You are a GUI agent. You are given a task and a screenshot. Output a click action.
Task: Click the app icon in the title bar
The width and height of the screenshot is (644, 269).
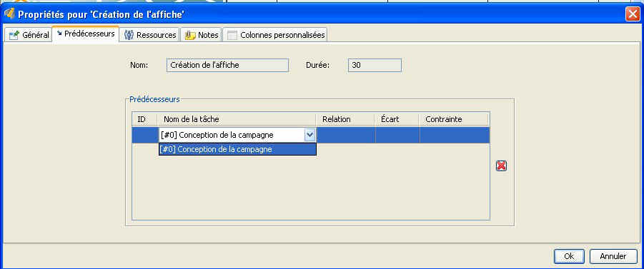[x=9, y=14]
